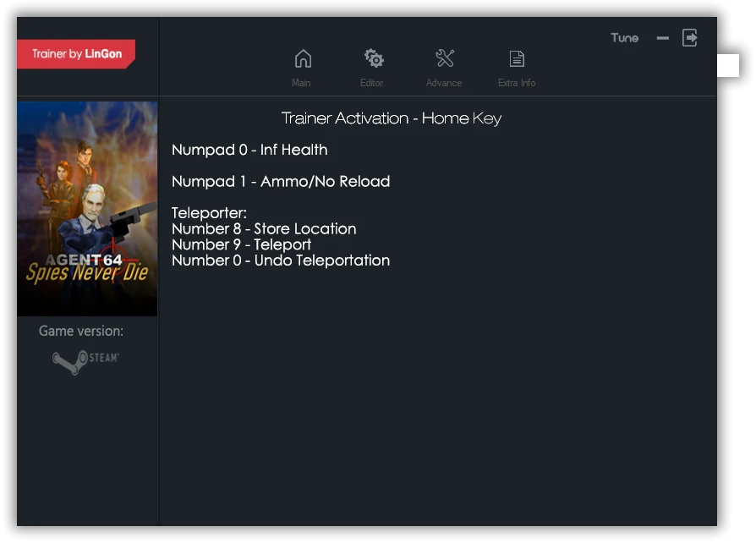This screenshot has height=543, width=756.
Task: Select the Main tab label
Action: (301, 83)
